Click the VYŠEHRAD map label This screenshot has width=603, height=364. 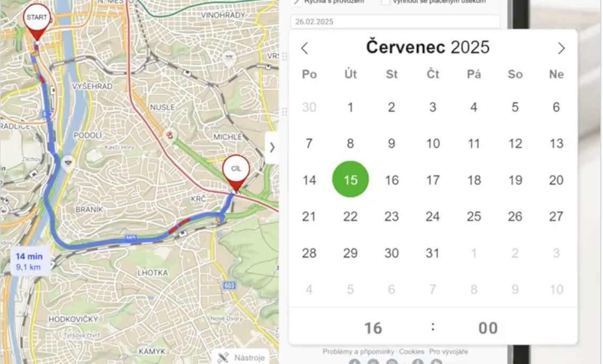point(93,86)
